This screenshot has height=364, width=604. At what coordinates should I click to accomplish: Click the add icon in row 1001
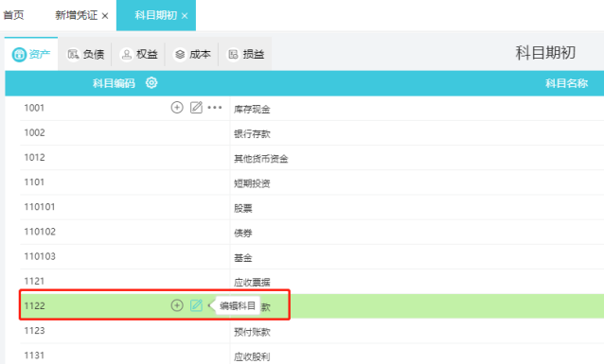pyautogui.click(x=177, y=108)
